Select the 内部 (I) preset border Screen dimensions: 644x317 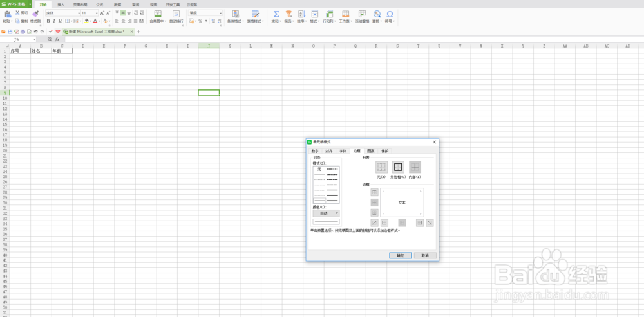(415, 167)
